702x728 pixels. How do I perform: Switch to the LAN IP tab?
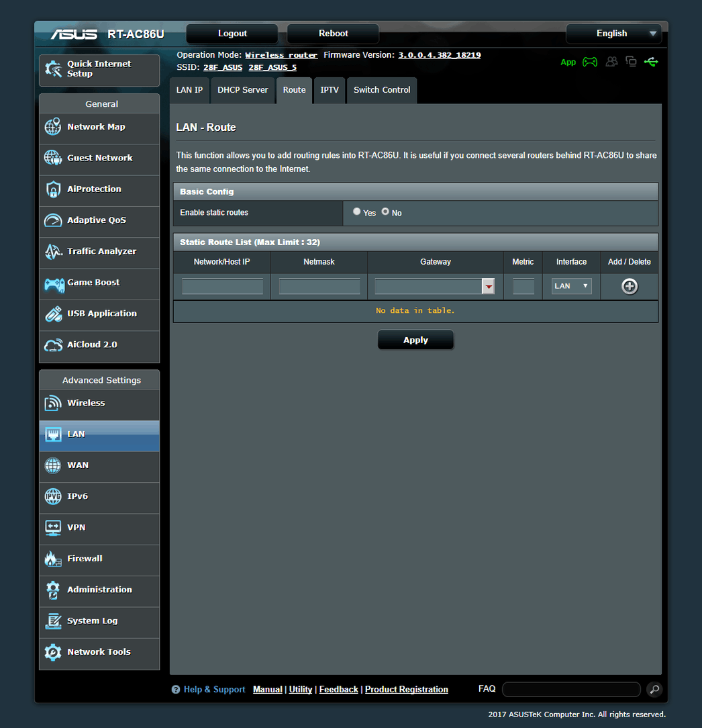tap(189, 90)
